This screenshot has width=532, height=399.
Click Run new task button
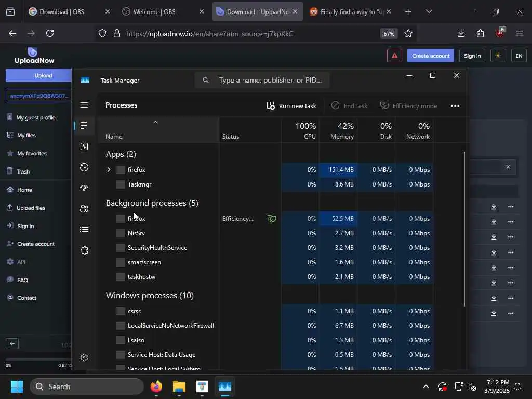tap(291, 106)
